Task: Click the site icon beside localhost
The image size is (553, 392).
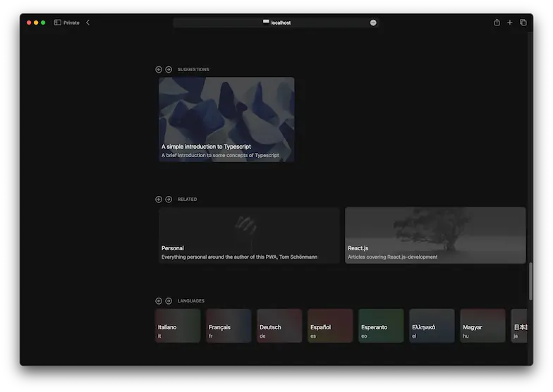Action: [266, 23]
